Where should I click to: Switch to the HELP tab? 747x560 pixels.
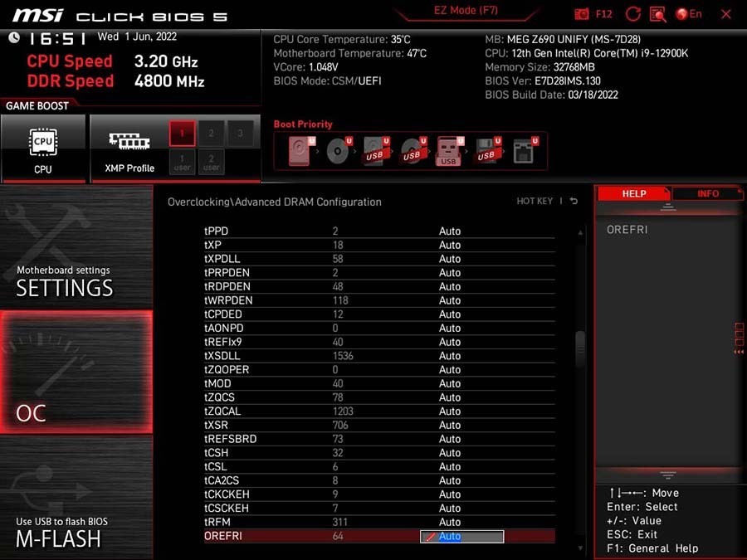[x=633, y=194]
